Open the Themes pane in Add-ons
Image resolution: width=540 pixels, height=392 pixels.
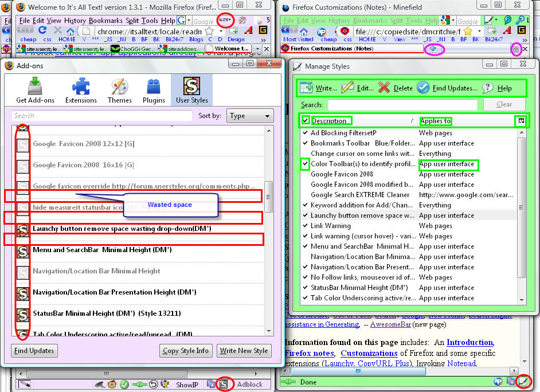tap(119, 90)
